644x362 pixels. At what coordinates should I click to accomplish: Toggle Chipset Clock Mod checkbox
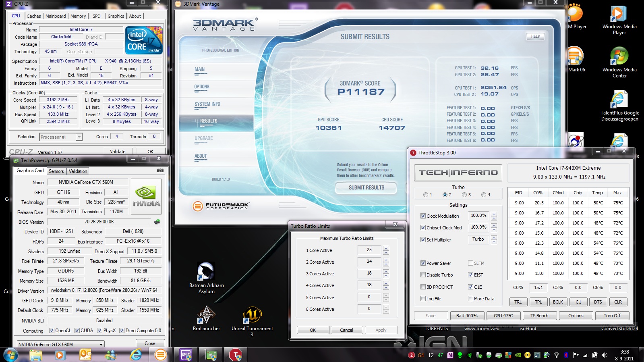pyautogui.click(x=423, y=228)
